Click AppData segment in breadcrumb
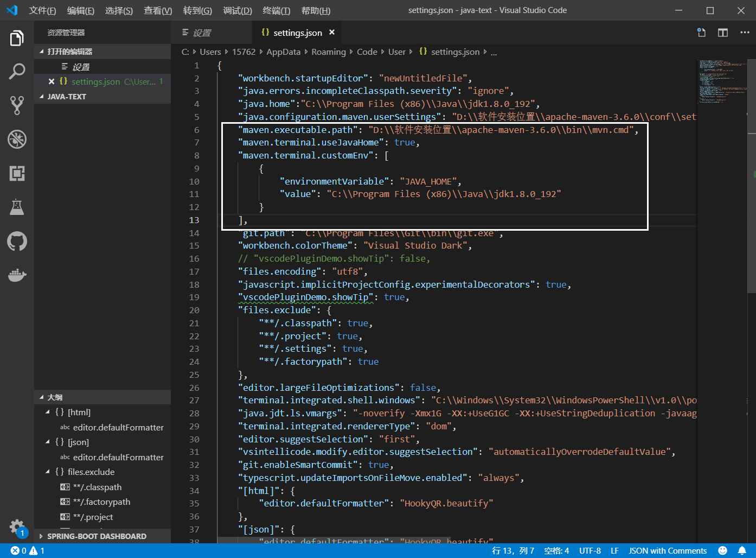The width and height of the screenshot is (756, 558). (283, 52)
